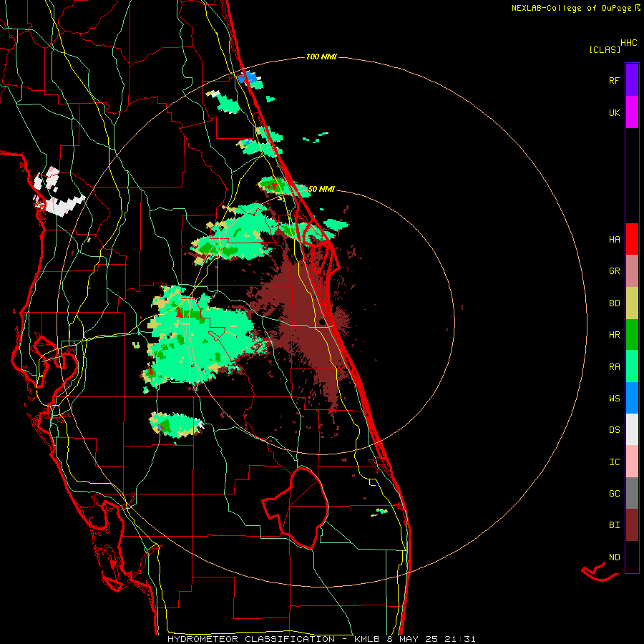Screen dimensions: 644x644
Task: Click the BI legend label
Action: click(614, 525)
